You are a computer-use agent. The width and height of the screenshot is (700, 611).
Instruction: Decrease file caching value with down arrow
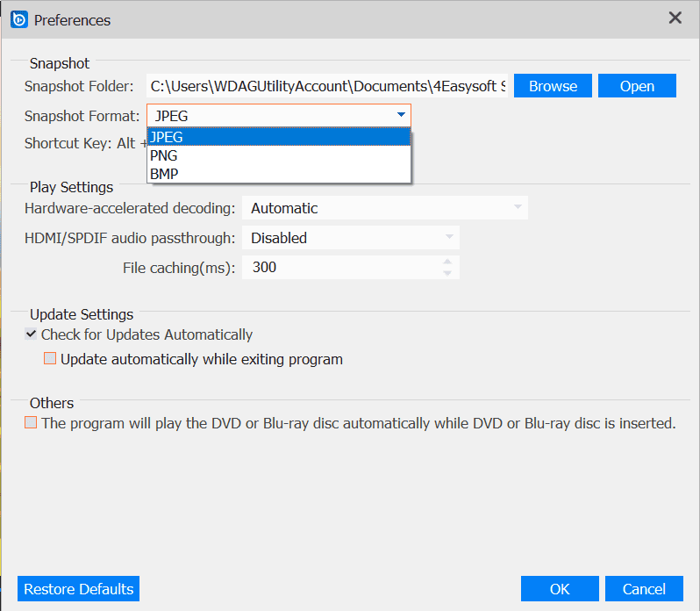tap(448, 273)
